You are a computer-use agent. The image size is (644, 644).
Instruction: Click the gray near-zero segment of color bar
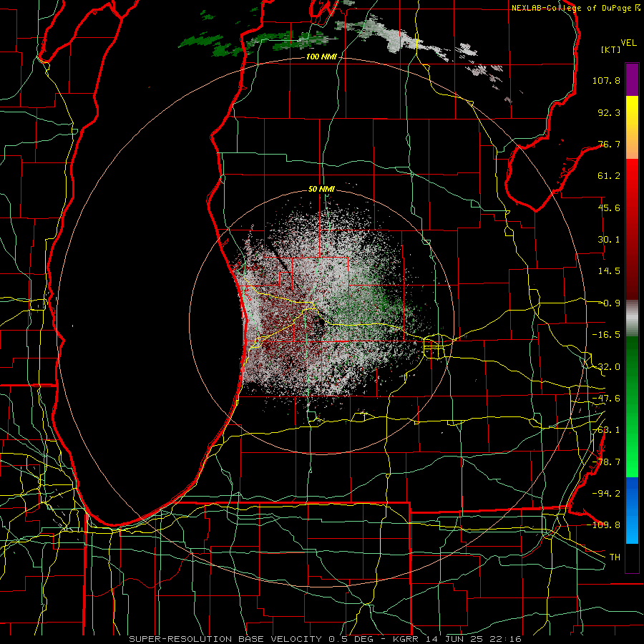[x=632, y=318]
